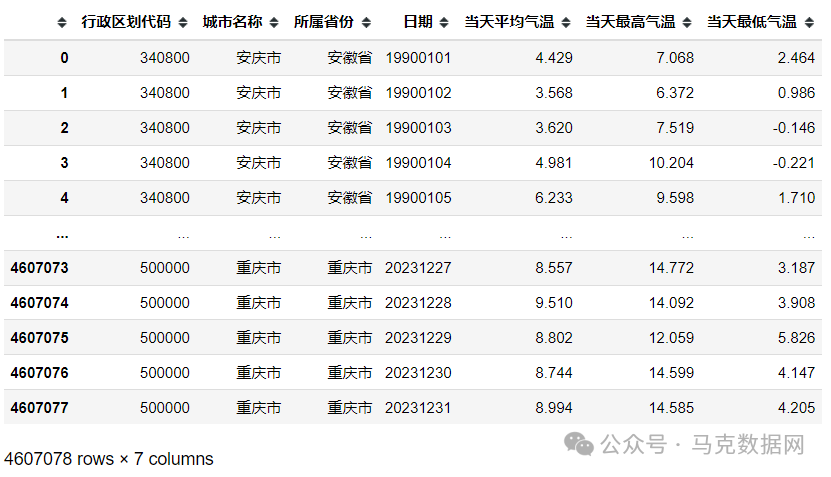Click the 行政区划代码 column header text

tap(126, 22)
